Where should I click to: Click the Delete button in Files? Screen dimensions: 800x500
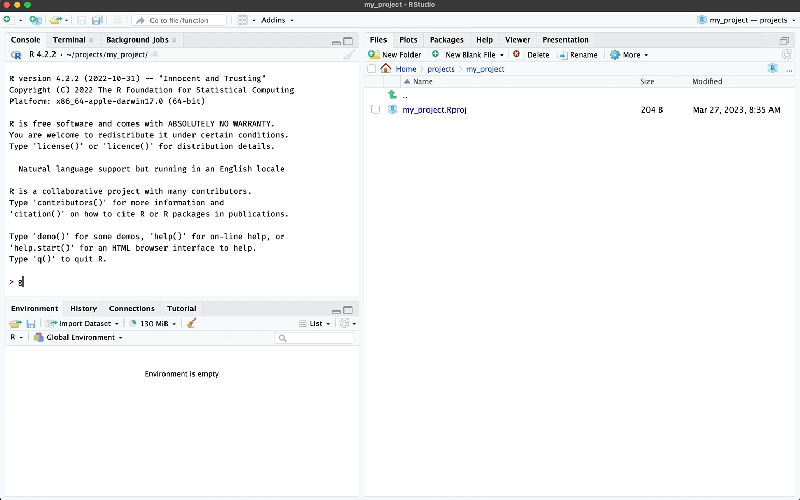pos(531,55)
